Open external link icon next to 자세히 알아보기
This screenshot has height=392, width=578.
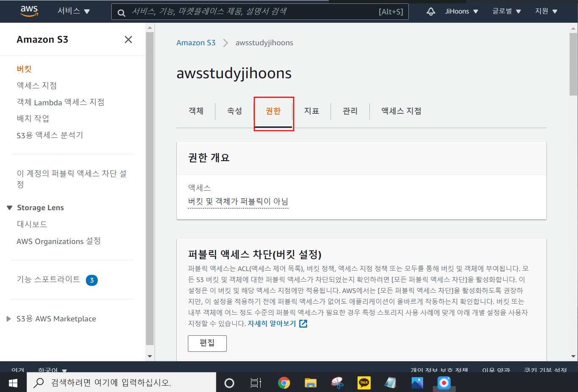click(x=303, y=323)
